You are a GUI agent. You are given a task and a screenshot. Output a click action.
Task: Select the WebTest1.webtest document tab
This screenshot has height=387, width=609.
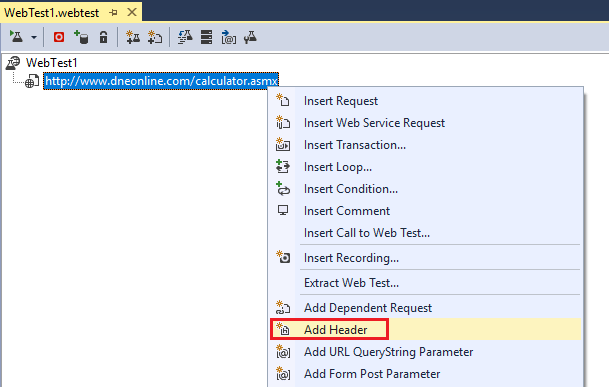(52, 12)
